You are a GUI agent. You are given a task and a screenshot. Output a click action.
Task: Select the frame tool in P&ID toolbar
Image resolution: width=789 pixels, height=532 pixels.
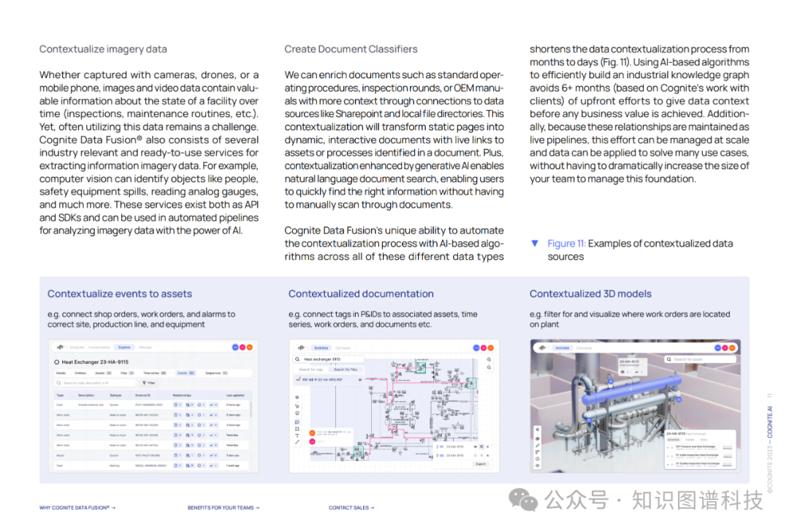coord(297,429)
